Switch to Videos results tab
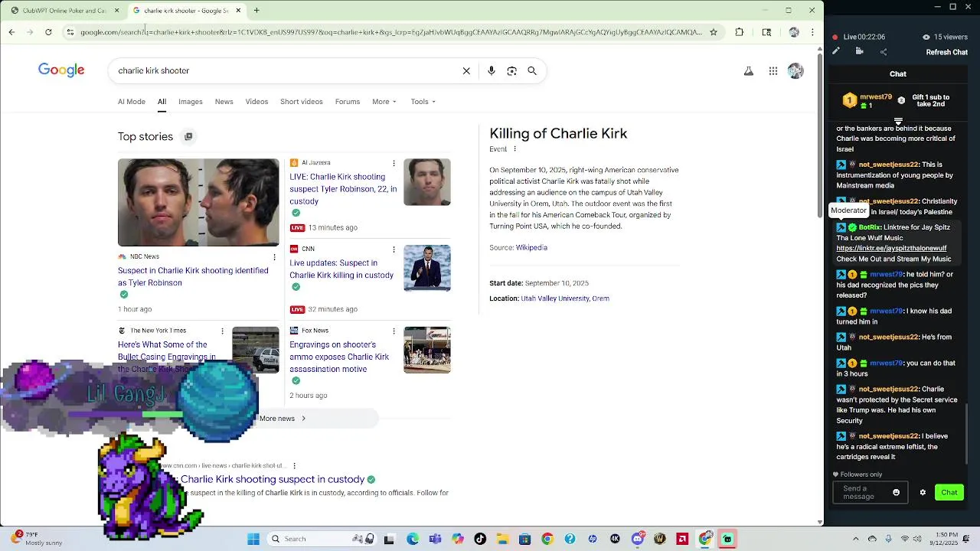Image resolution: width=980 pixels, height=551 pixels. (256, 102)
